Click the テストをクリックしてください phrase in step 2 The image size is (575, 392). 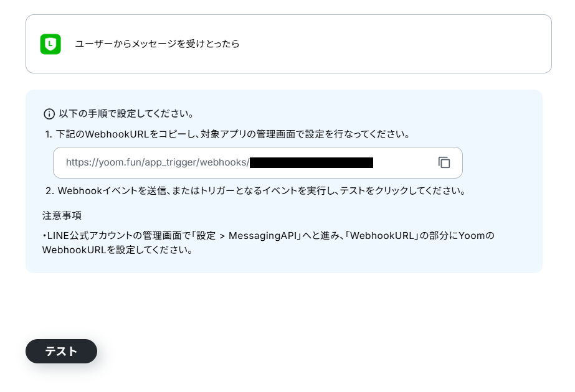pyautogui.click(x=403, y=190)
